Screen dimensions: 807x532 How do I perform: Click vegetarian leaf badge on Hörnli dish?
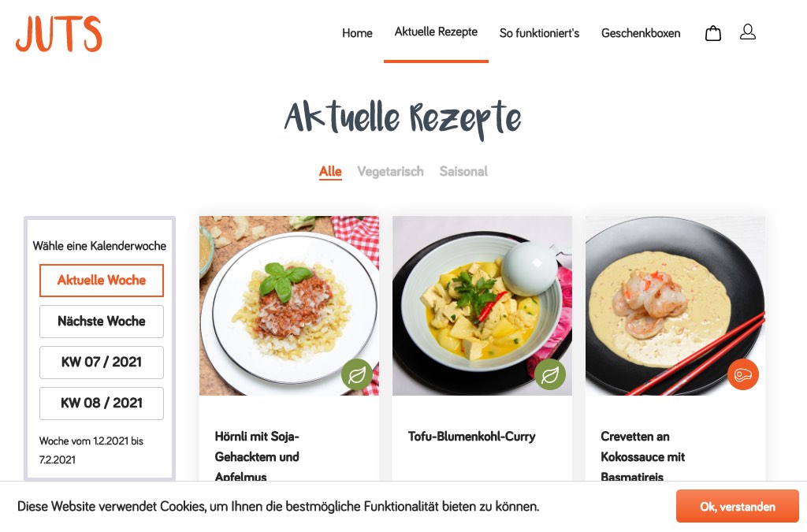(x=357, y=374)
